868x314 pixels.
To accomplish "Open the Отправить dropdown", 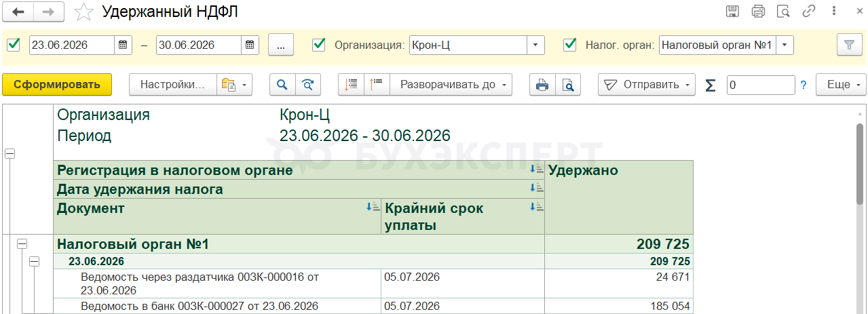I will point(646,85).
